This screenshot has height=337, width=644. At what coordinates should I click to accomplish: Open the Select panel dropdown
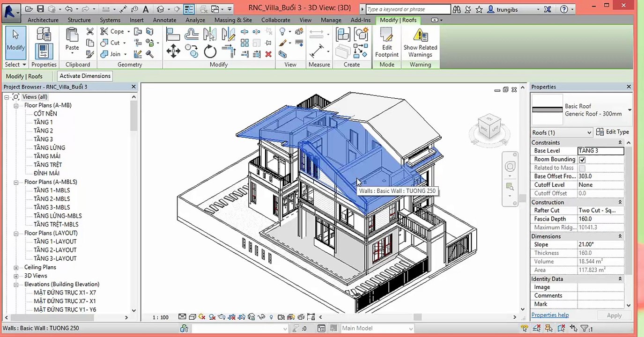(15, 65)
